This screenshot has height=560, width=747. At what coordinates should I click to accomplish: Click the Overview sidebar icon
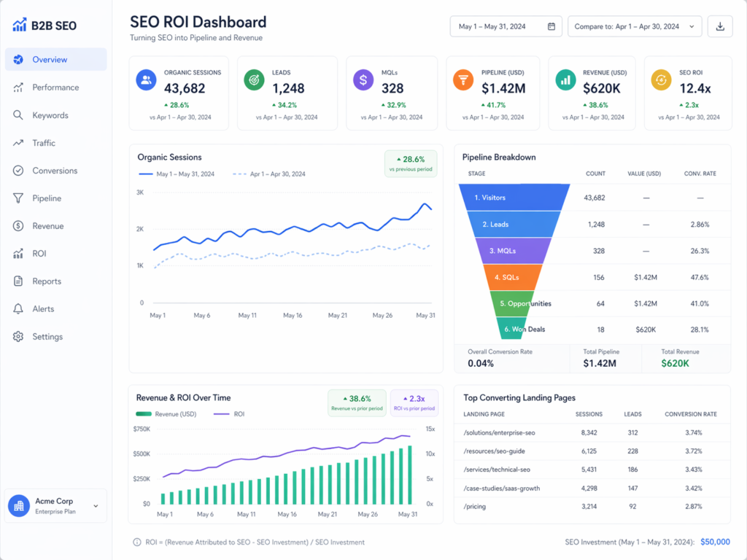click(x=18, y=60)
